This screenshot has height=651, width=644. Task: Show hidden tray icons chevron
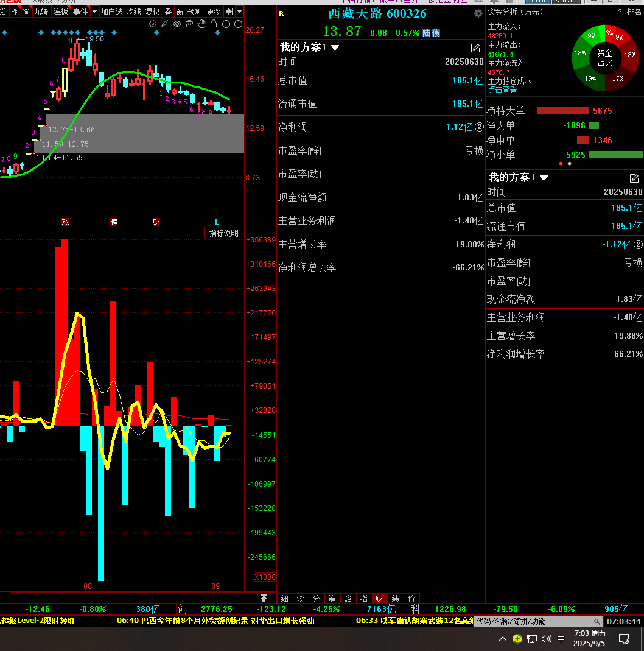click(503, 639)
